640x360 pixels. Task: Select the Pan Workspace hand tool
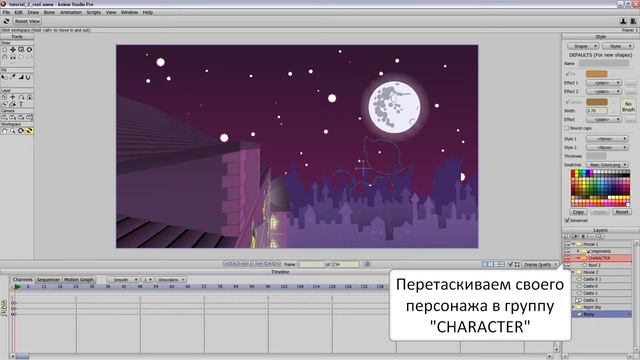click(5, 131)
